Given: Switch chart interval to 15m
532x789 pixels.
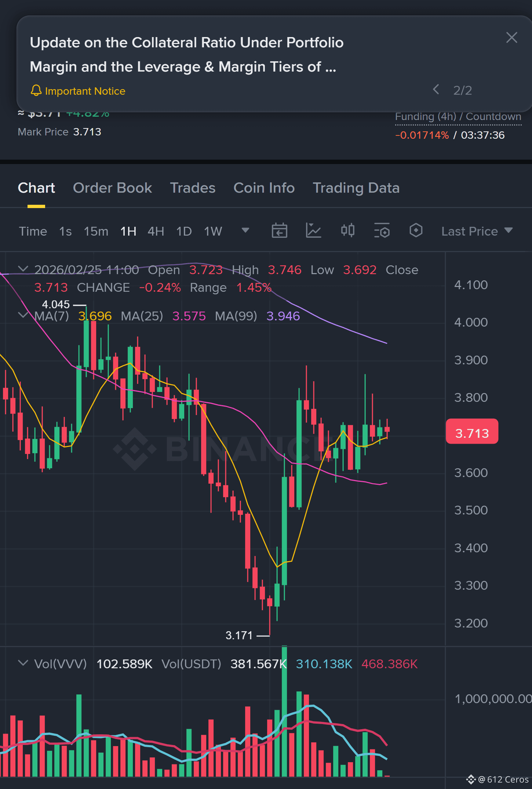Looking at the screenshot, I should (x=96, y=232).
